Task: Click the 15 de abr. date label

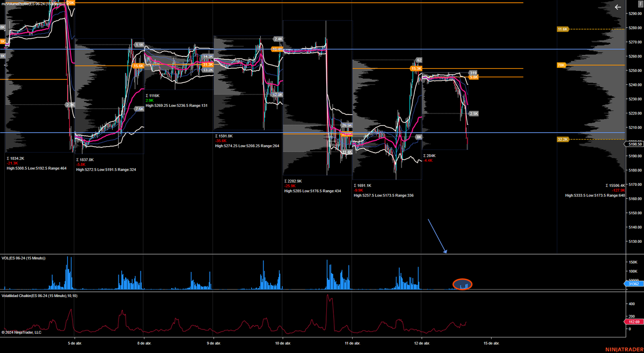Action: [x=492, y=342]
